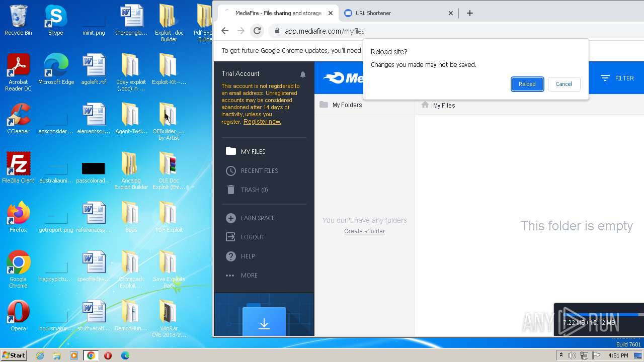644x362 pixels.
Task: Click the Create a folder link
Action: [365, 231]
